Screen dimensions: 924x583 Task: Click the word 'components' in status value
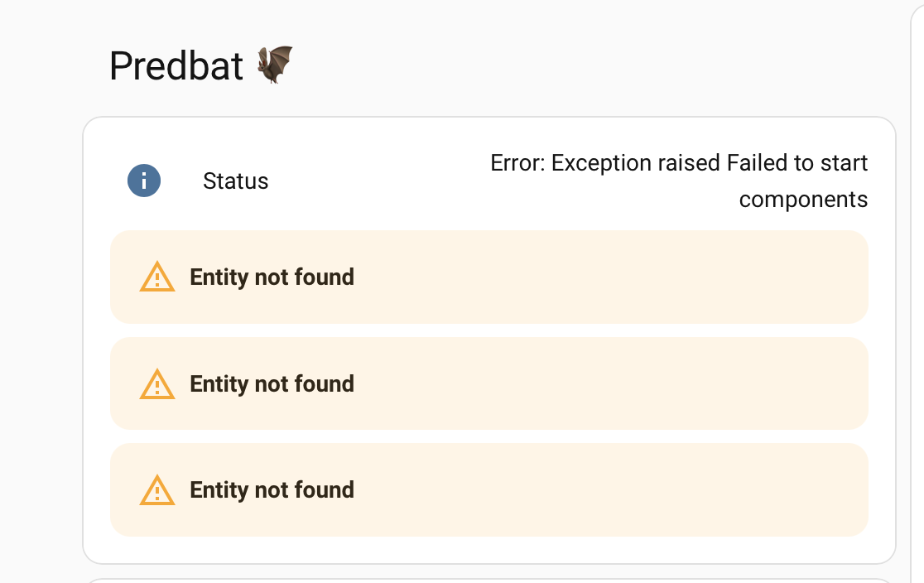pyautogui.click(x=803, y=200)
